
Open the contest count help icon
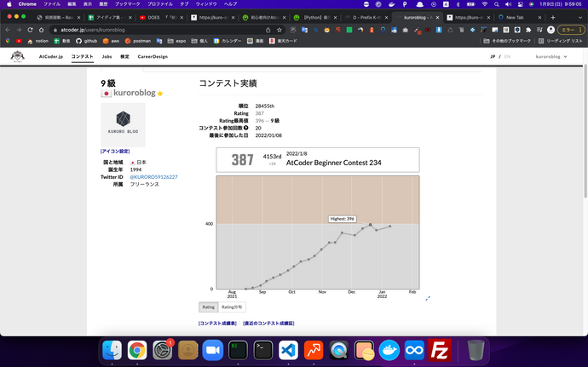coord(246,128)
